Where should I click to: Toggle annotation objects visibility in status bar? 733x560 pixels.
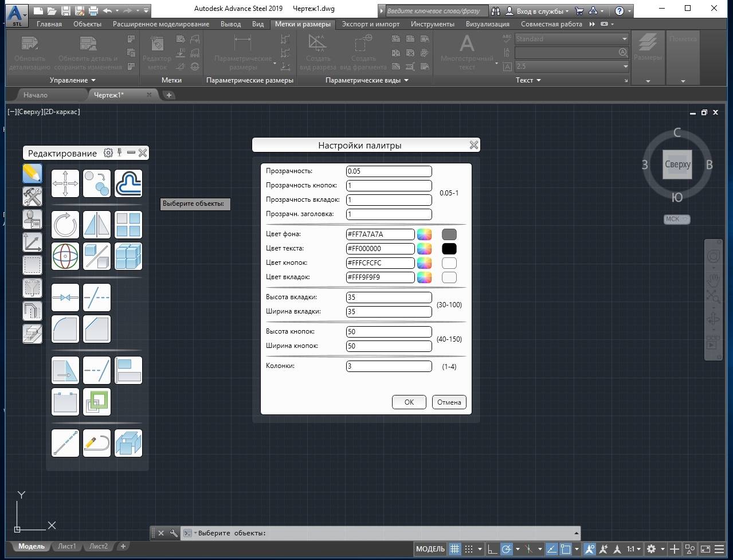[589, 549]
